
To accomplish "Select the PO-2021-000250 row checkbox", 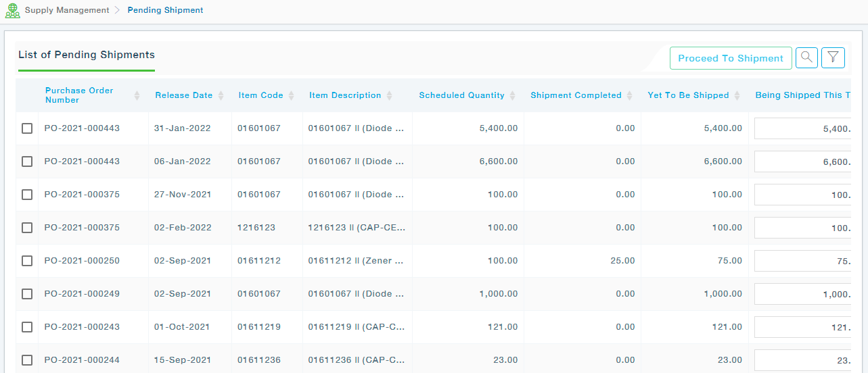I will [x=27, y=261].
